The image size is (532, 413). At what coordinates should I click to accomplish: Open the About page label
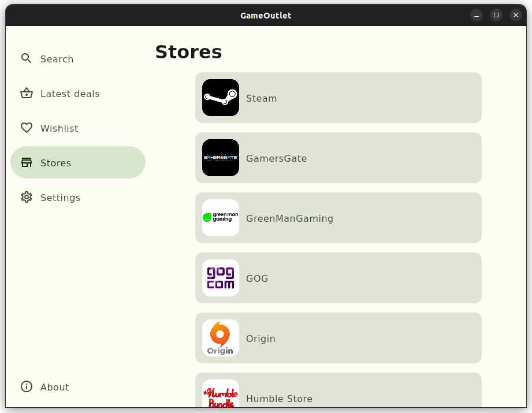coord(55,387)
